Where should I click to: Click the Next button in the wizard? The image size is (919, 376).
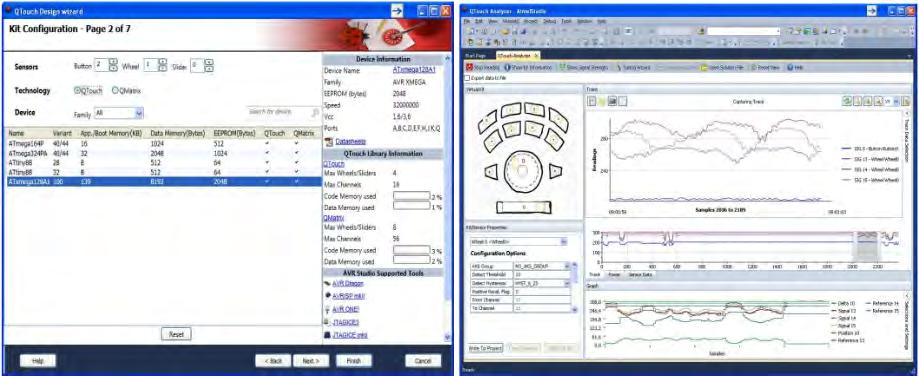(307, 361)
